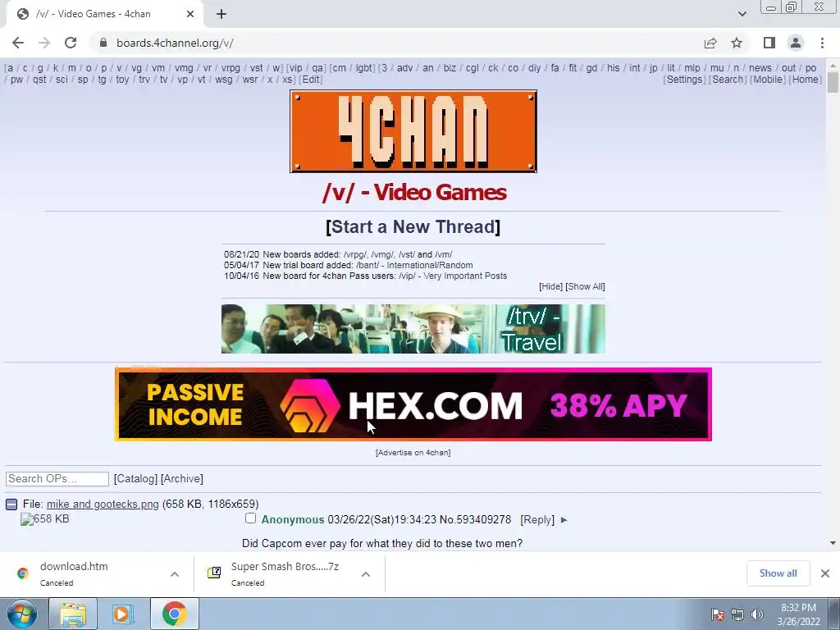Close the /v/ - Video Games tab
The image size is (840, 630).
[x=190, y=14]
